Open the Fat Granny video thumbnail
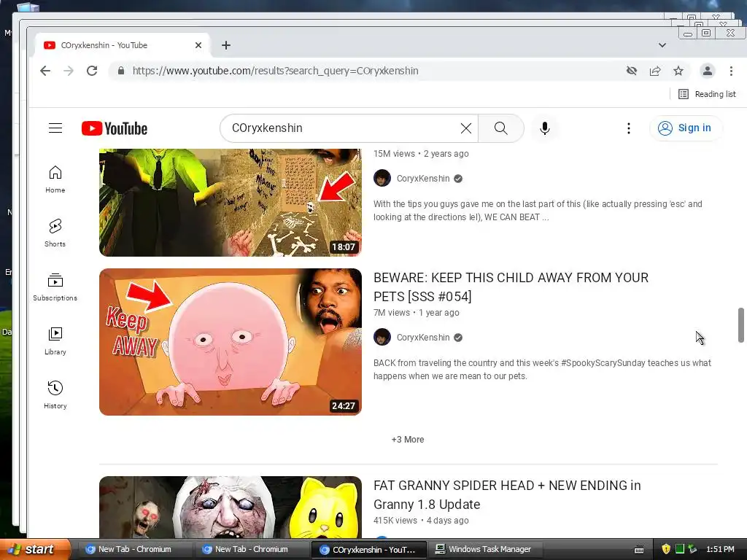Image resolution: width=747 pixels, height=560 pixels. tap(230, 507)
